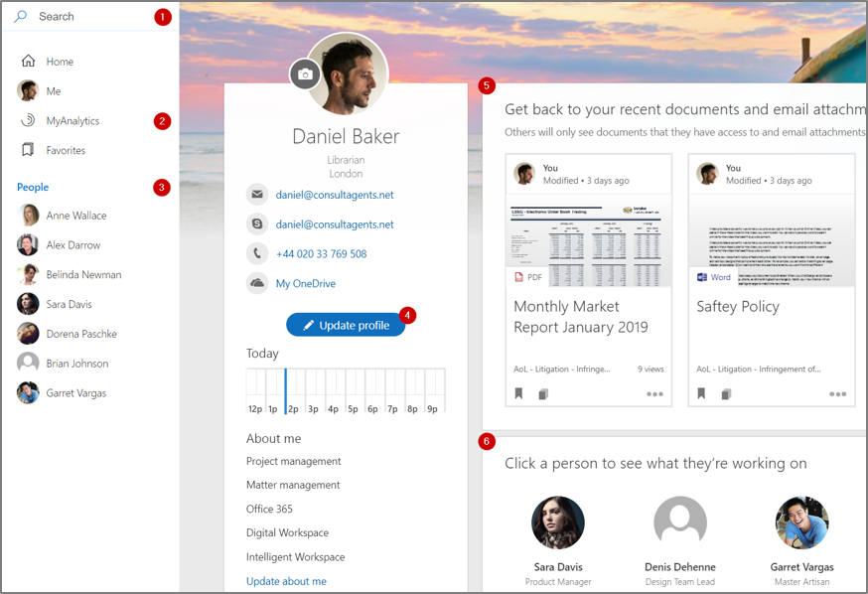Screen dimensions: 868x594
Task: Open MyAnalytics from the sidebar
Action: [72, 121]
